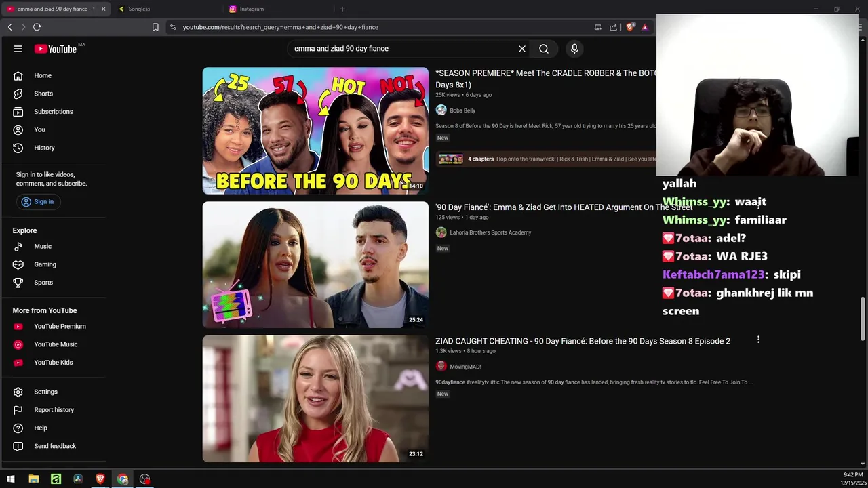Open Brave browser from the taskbar

100,479
